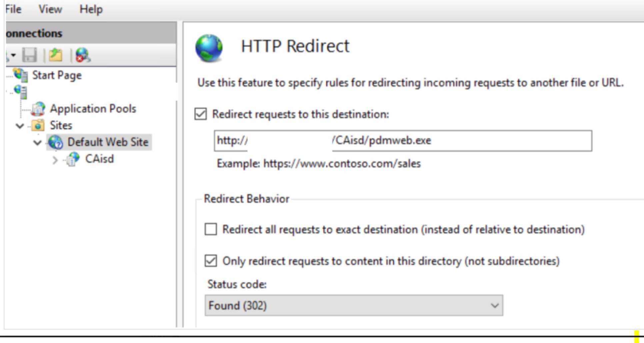The width and height of the screenshot is (644, 343).
Task: Click the Up folder toolbar icon
Action: pos(55,55)
